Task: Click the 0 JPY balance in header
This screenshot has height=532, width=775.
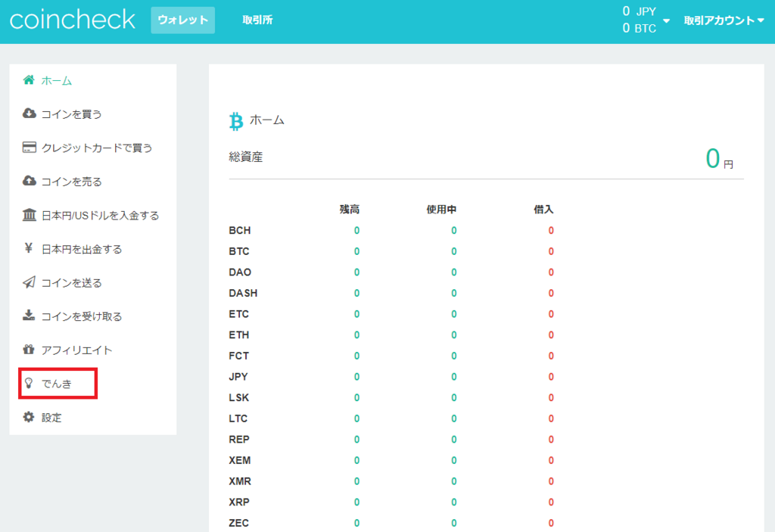Action: 639,11
